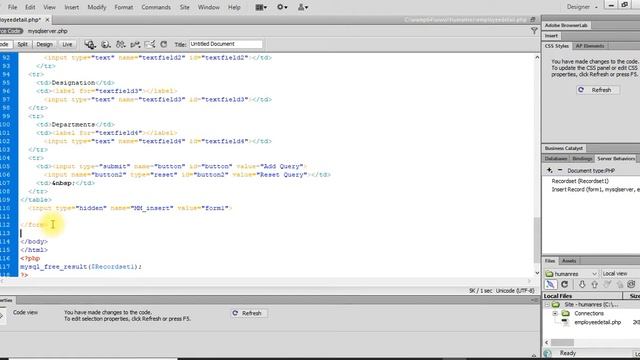Open the File menu

click(13, 7)
